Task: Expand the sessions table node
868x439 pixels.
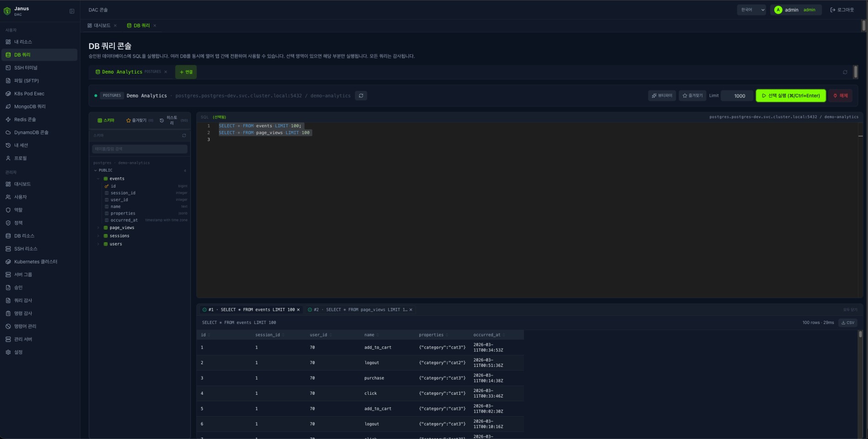Action: (x=98, y=236)
